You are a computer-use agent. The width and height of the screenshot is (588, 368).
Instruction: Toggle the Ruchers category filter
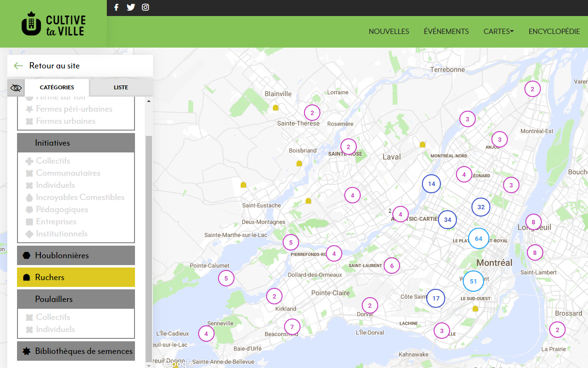point(76,277)
